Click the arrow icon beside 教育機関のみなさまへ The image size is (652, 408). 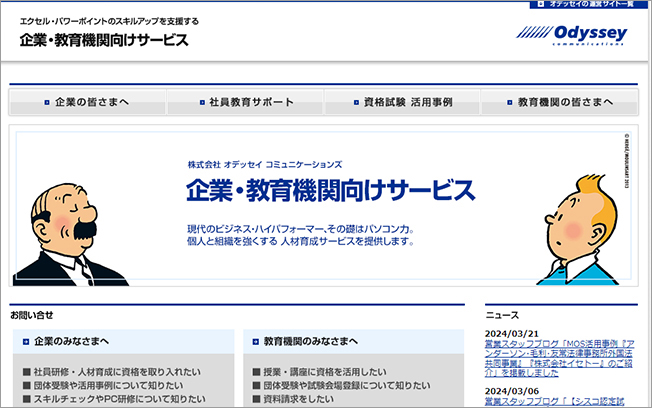255,341
